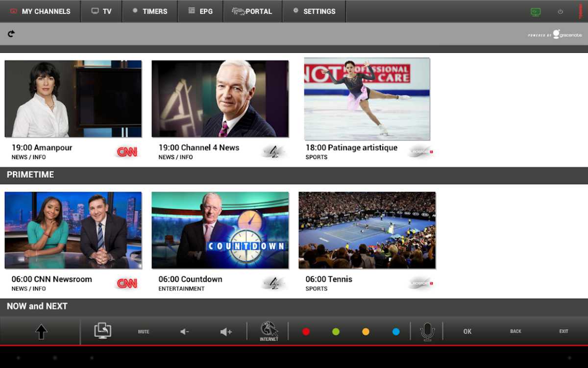Click the 'SPORTS' label under Tennis

[x=317, y=289]
